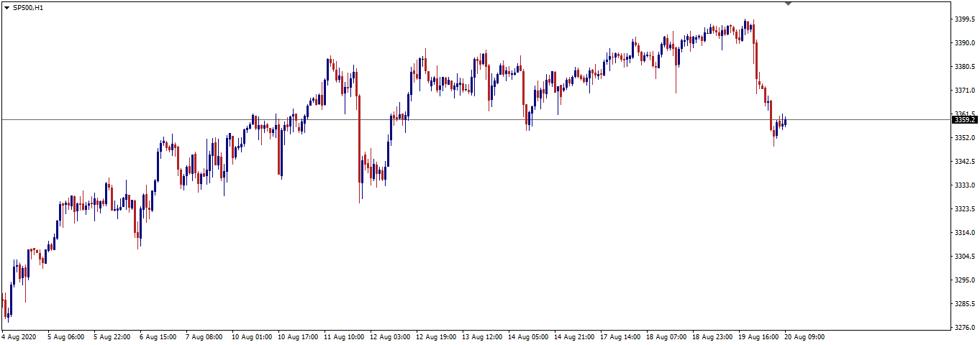Click the 13 Aug 12:00 time label
This screenshot has height=345, width=980.
point(481,336)
